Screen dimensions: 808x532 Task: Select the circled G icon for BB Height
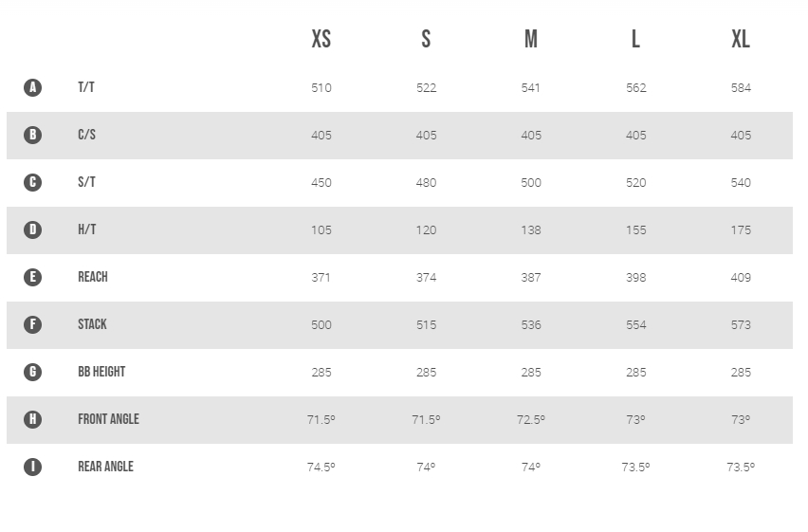(x=32, y=372)
